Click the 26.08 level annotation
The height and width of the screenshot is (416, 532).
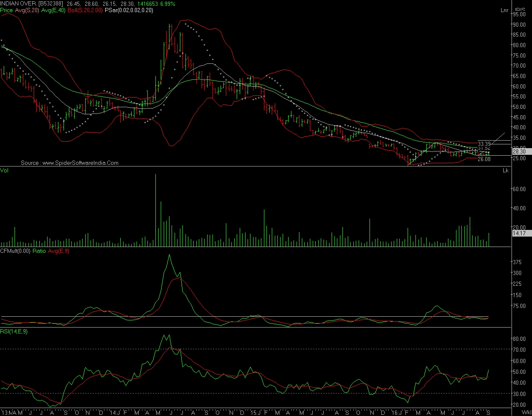[x=484, y=159]
